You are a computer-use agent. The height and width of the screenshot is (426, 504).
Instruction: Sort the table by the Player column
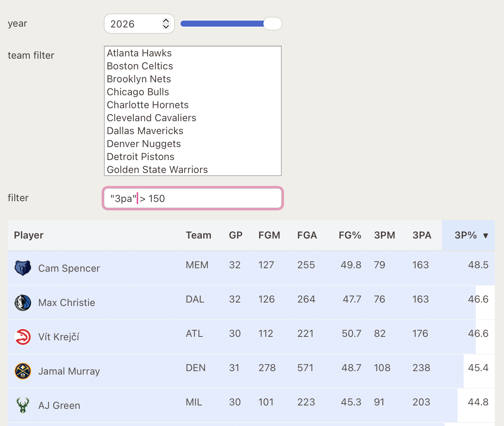click(x=29, y=235)
